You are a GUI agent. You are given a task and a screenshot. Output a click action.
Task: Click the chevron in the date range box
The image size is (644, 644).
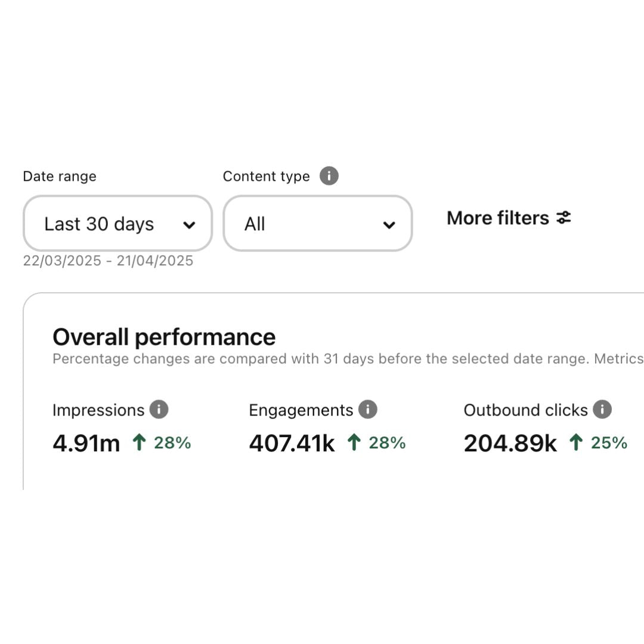pyautogui.click(x=189, y=225)
